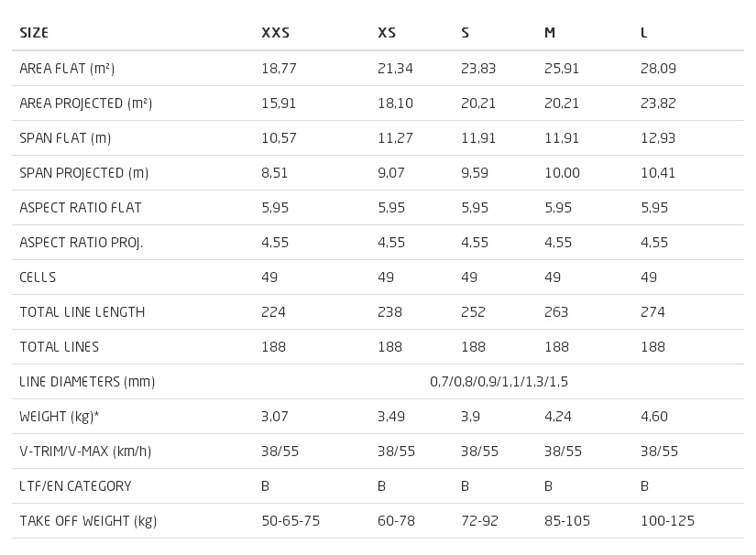Click the V-TRIM/V-MAX (km/h) row label
The image size is (756, 555).
tap(85, 452)
